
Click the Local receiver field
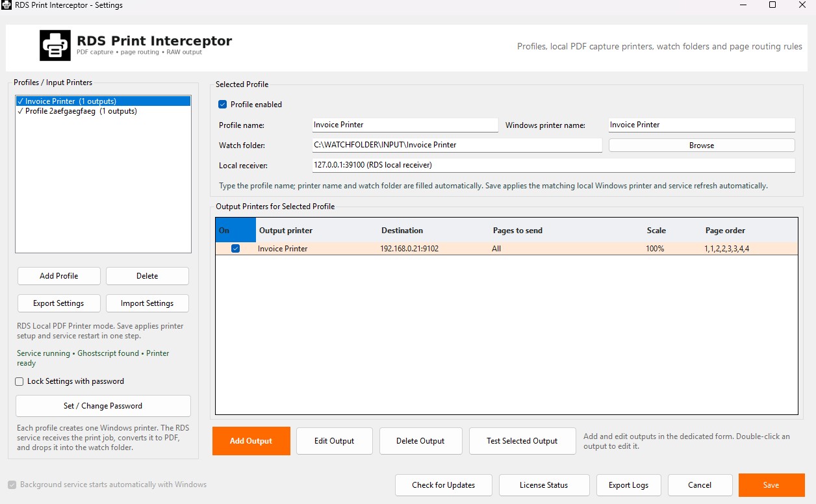coord(554,165)
